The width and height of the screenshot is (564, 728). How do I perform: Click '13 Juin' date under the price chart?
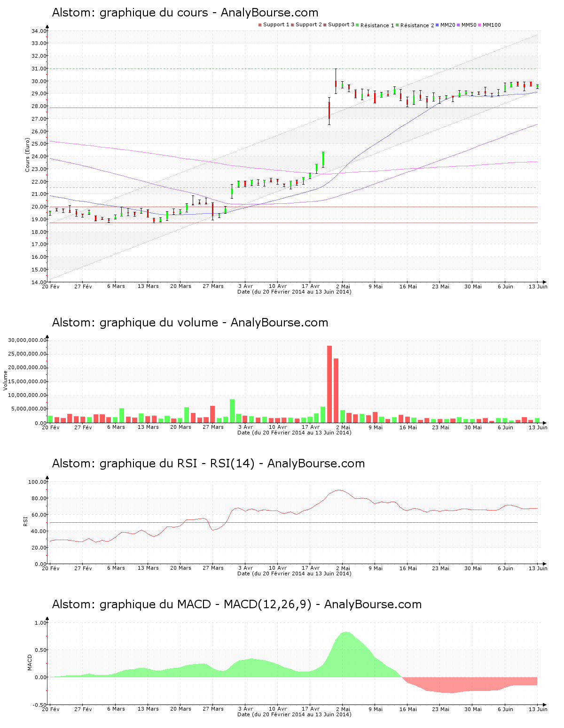tap(538, 287)
